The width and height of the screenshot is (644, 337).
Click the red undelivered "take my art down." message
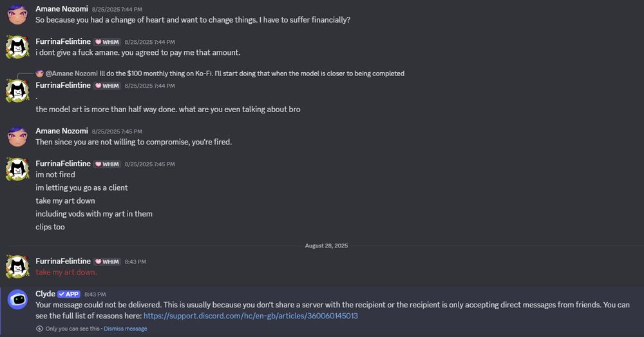(66, 272)
